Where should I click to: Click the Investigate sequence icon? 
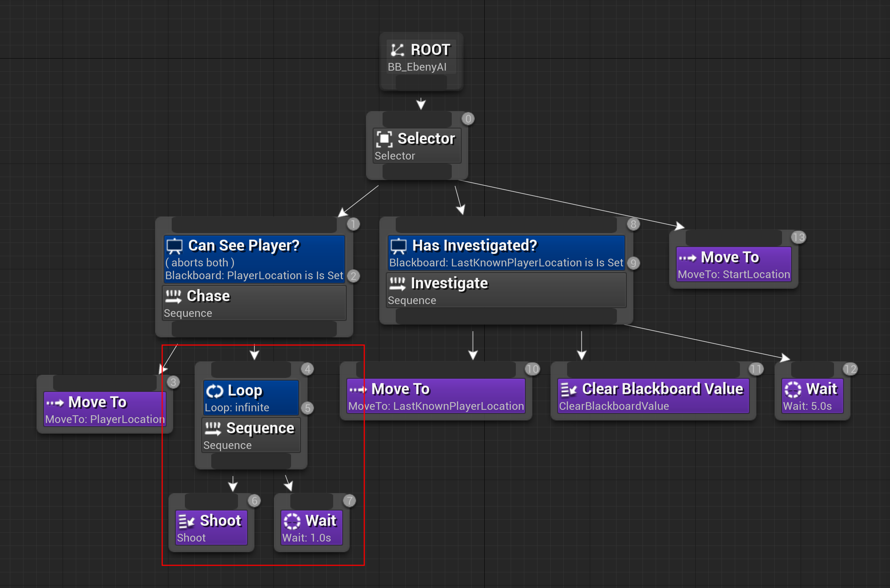397,284
